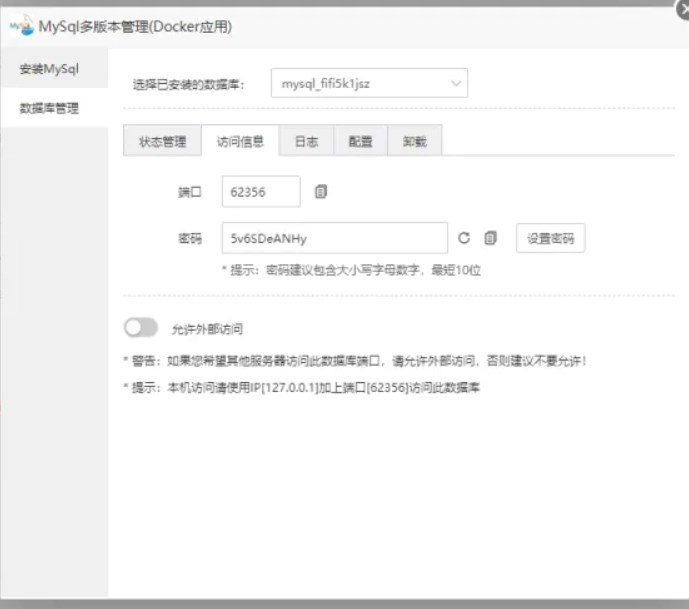689x609 pixels.
Task: Click into the 密码 text field
Action: tap(334, 238)
